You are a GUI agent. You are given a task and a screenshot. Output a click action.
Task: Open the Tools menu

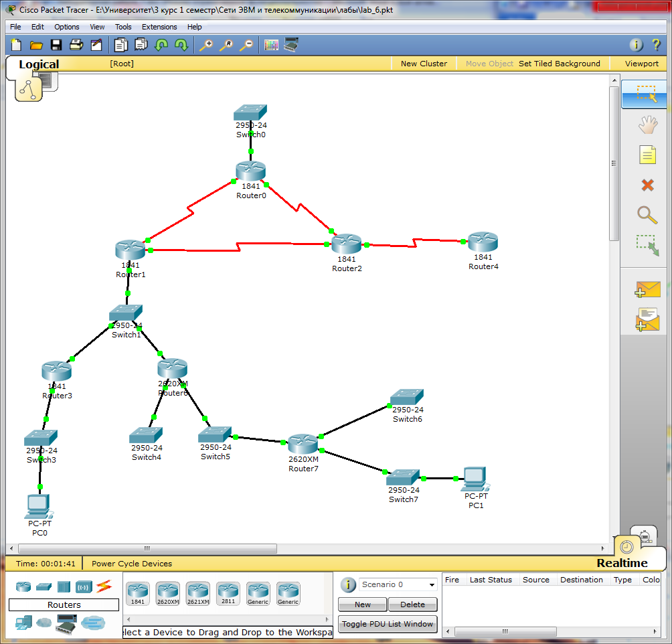point(123,27)
